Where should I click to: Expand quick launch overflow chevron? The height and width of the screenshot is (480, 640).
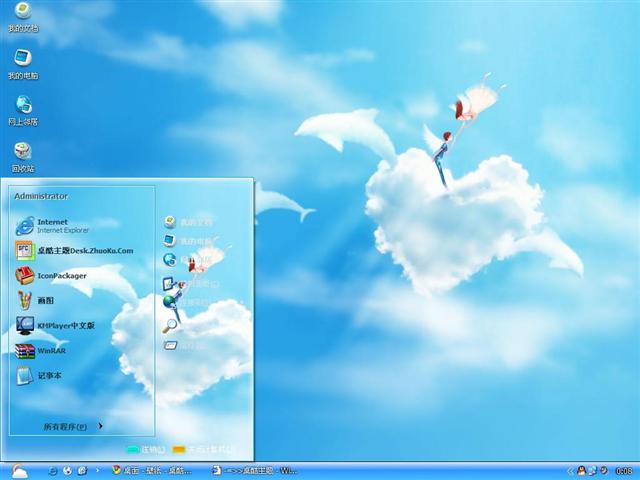(x=97, y=470)
